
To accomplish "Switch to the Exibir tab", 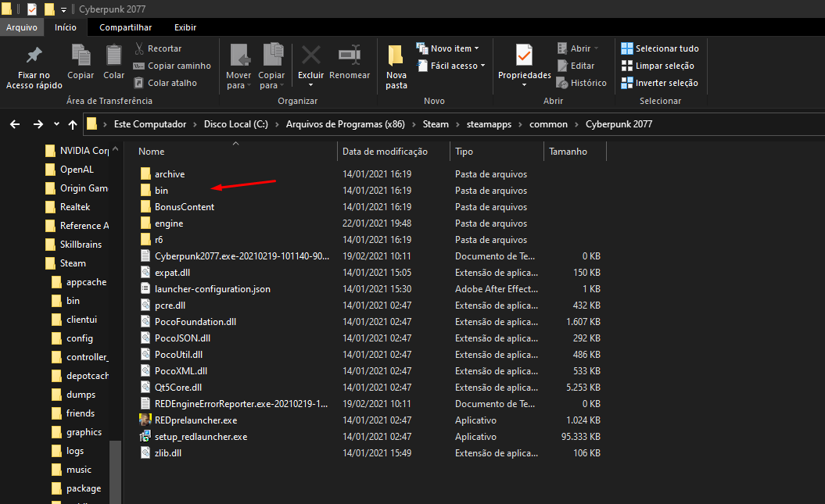I will 185,27.
